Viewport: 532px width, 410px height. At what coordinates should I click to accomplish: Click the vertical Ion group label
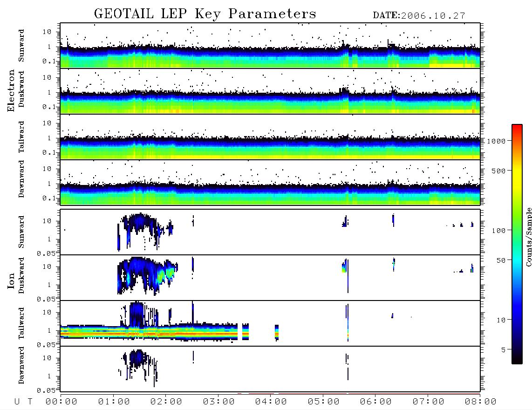11,280
